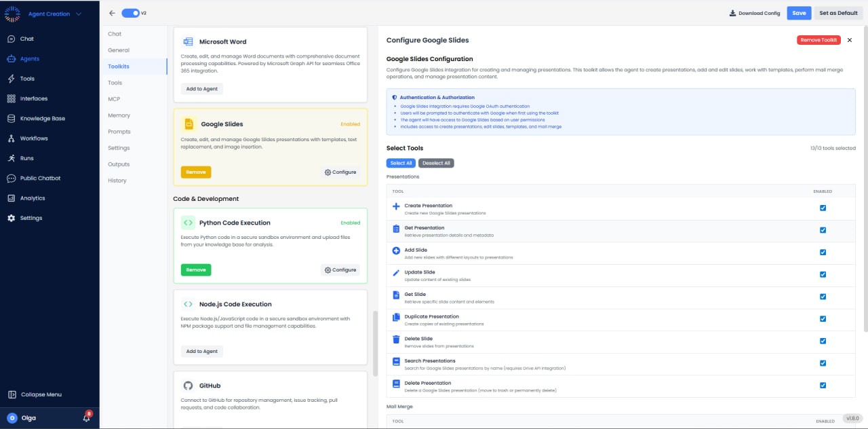Switch off the v2 toggle
The height and width of the screenshot is (429, 868).
130,13
